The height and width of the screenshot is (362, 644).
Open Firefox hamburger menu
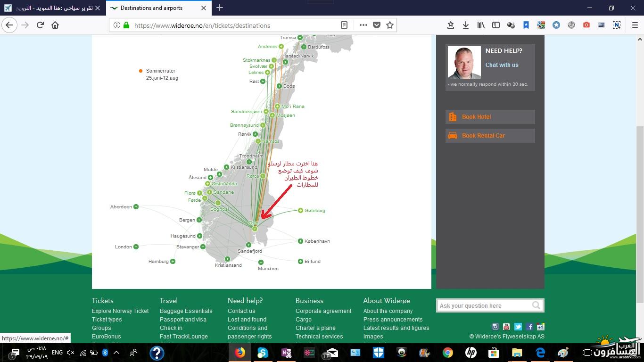635,25
